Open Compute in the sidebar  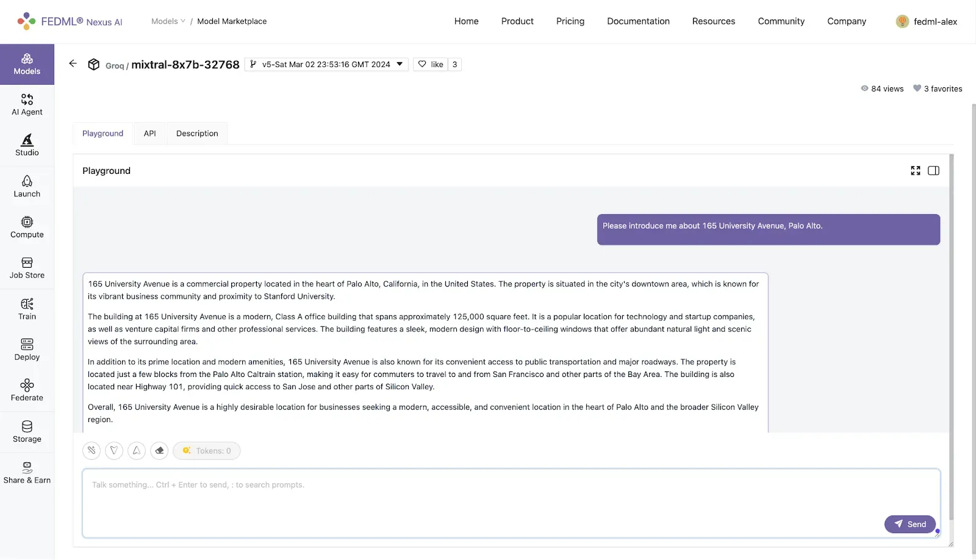[27, 228]
